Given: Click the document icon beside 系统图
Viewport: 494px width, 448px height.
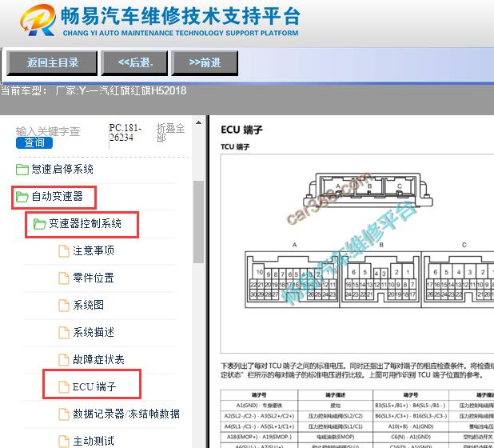Looking at the screenshot, I should pyautogui.click(x=64, y=305).
